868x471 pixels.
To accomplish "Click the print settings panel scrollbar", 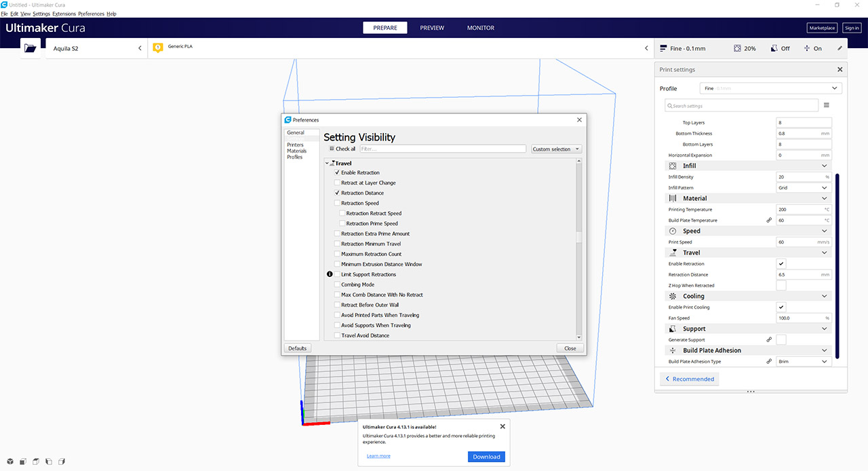I will click(837, 266).
